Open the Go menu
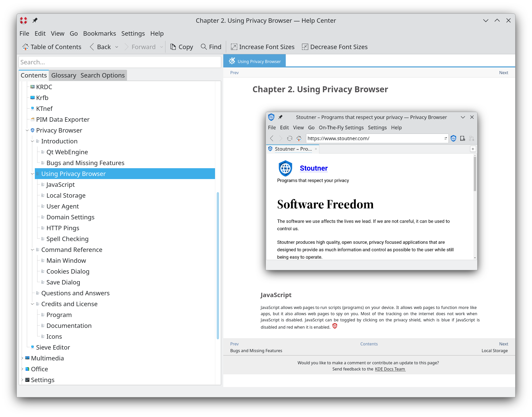Screen dimensions: 532x417 point(74,34)
